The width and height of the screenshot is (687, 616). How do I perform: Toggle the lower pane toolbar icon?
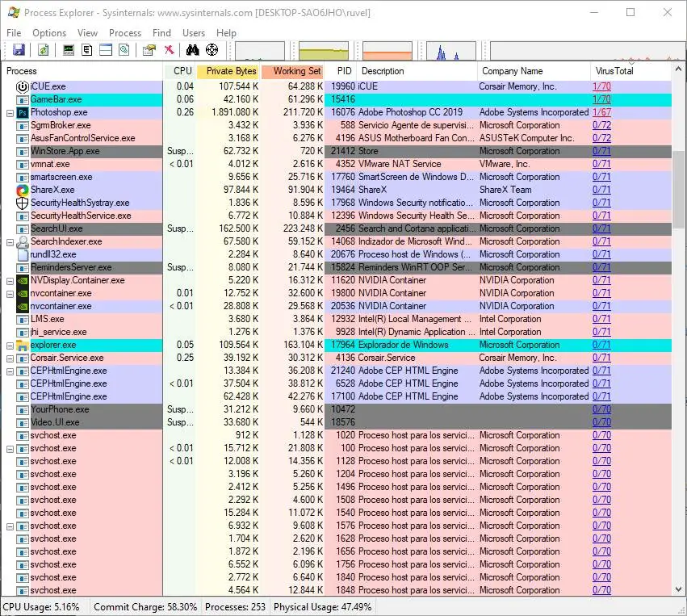[x=106, y=50]
